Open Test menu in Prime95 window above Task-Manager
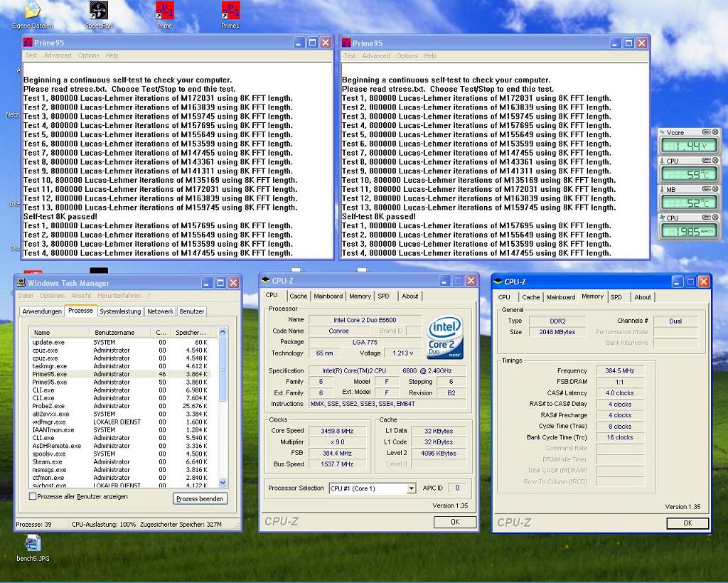Viewport: 728px width, 583px height. (31, 55)
